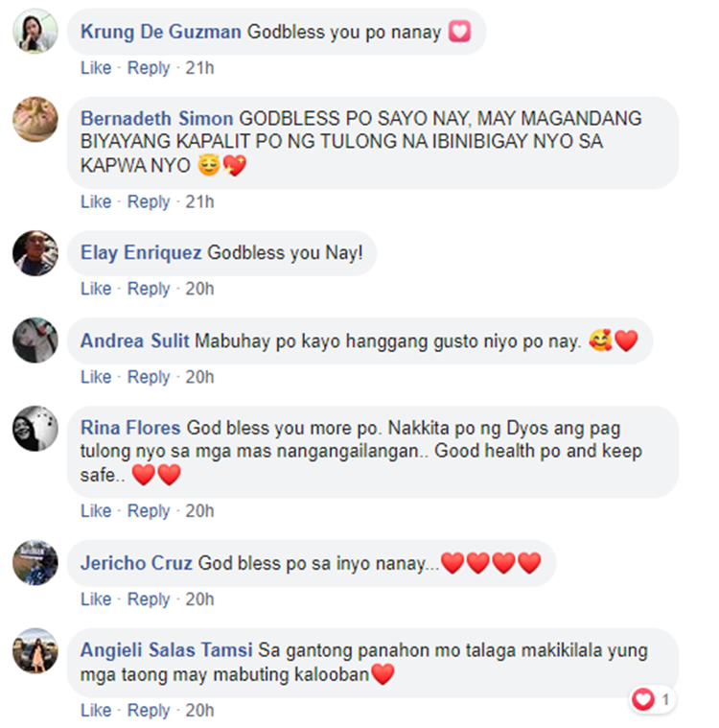Open Krung De Guzman's profile picture
The image size is (719, 728).
(x=35, y=31)
